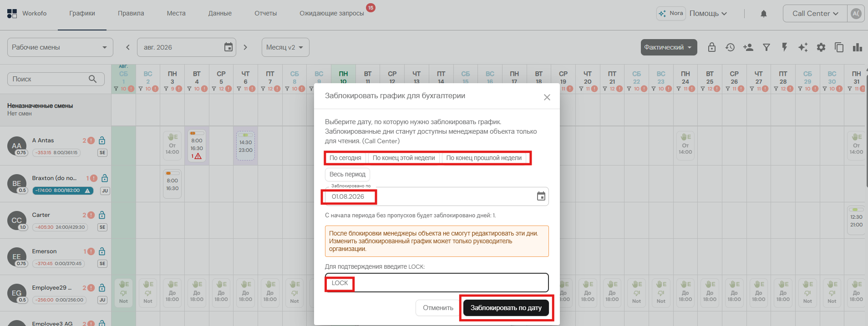Click the Отменить button
Image resolution: width=868 pixels, height=326 pixels.
point(438,308)
